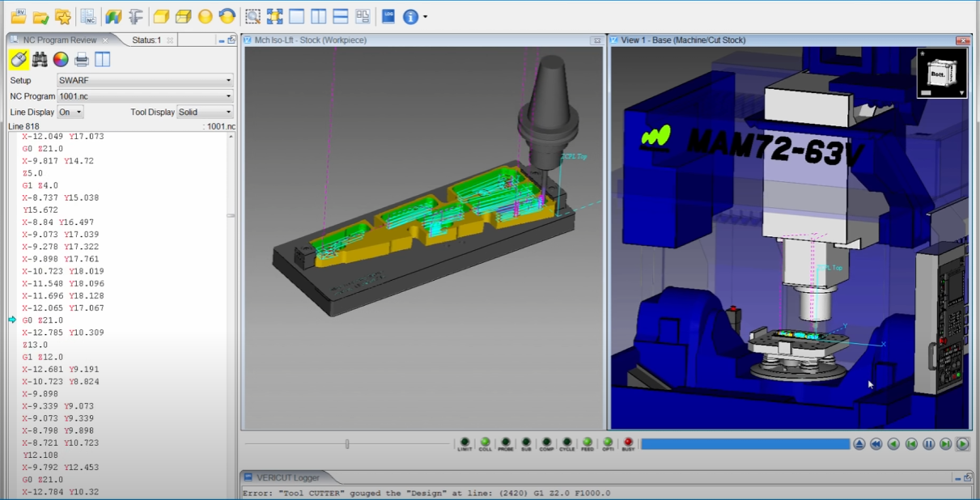
Task: Open the color wheel settings icon
Action: [61, 60]
